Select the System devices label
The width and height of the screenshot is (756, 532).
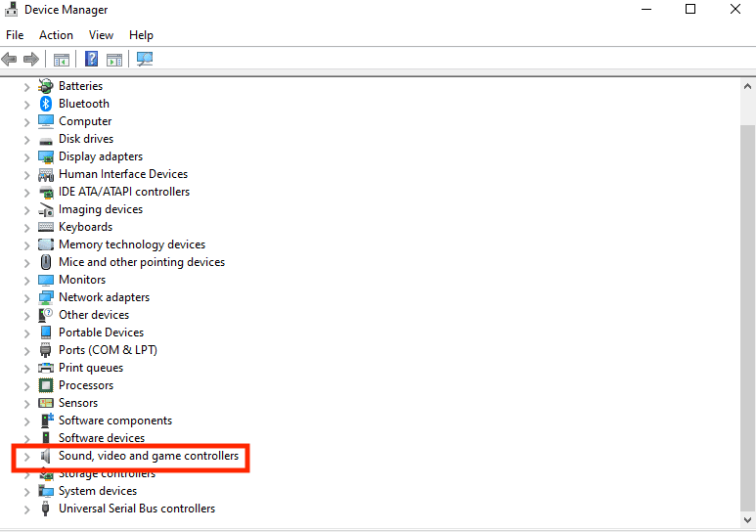pyautogui.click(x=98, y=491)
